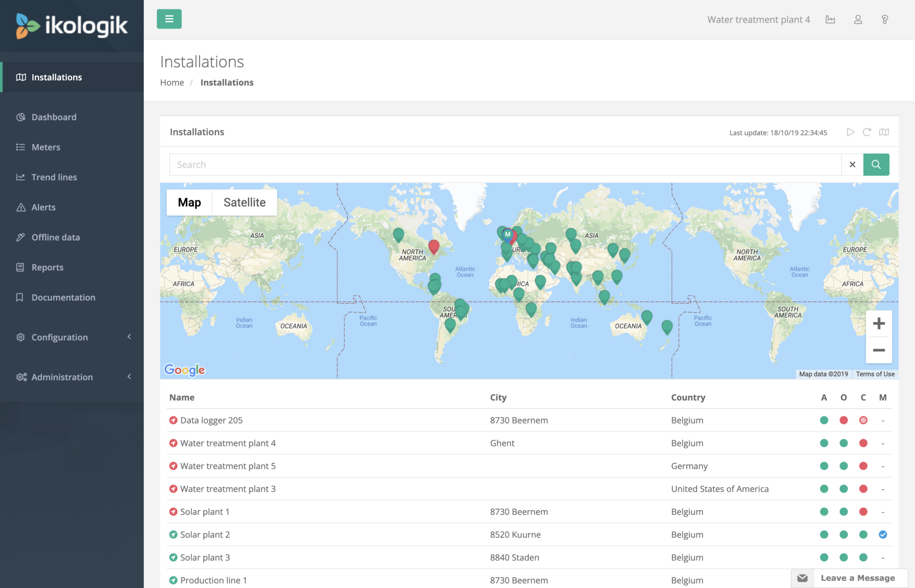Click the play auto-refresh icon
Viewport: 915px width, 588px height.
[x=850, y=132]
